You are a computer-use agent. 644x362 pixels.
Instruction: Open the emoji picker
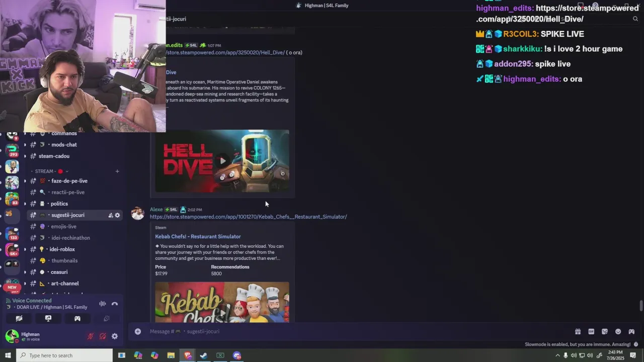[618, 331]
